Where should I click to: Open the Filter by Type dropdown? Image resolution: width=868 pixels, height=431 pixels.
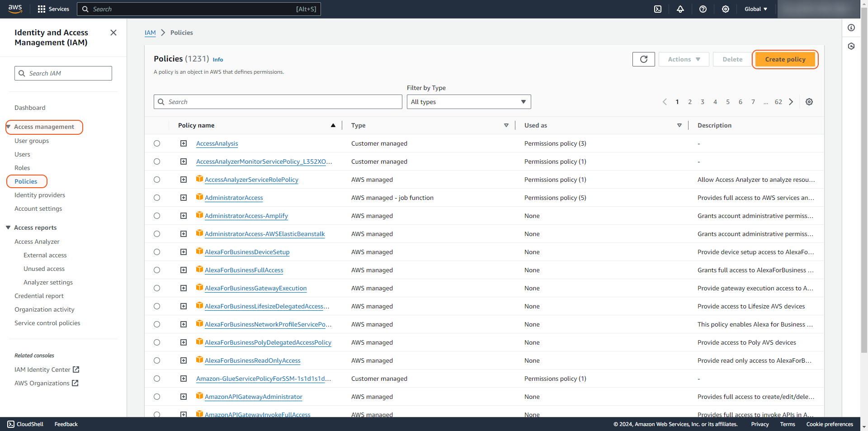pos(468,102)
